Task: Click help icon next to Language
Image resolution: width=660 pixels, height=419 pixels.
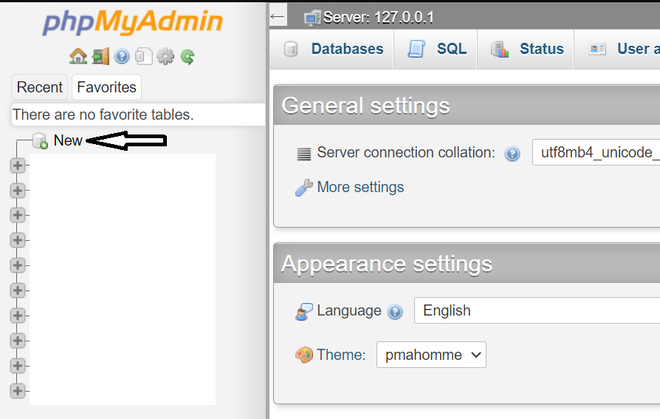Action: [x=395, y=312]
